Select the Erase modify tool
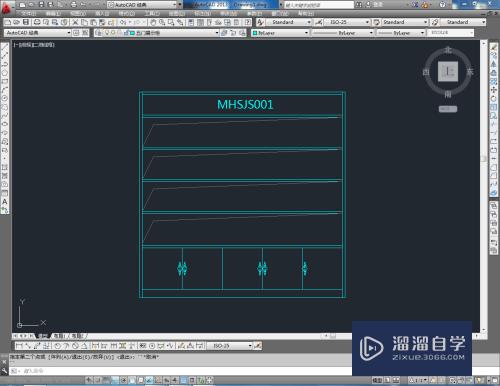Viewport: 500px width, 386px height. 494,47
